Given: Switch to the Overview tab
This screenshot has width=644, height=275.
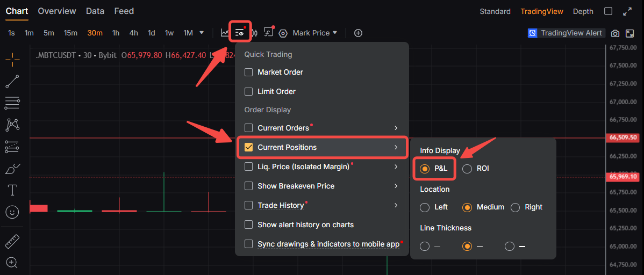Looking at the screenshot, I should click(x=56, y=11).
